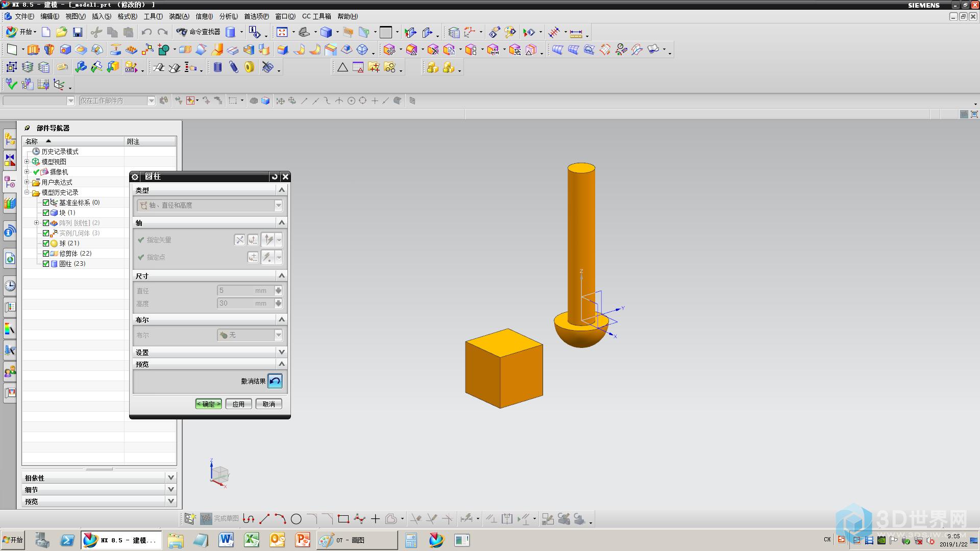The width and height of the screenshot is (980, 551).
Task: Click the Sketch rectangle icon in feature toolbar
Action: click(x=12, y=49)
